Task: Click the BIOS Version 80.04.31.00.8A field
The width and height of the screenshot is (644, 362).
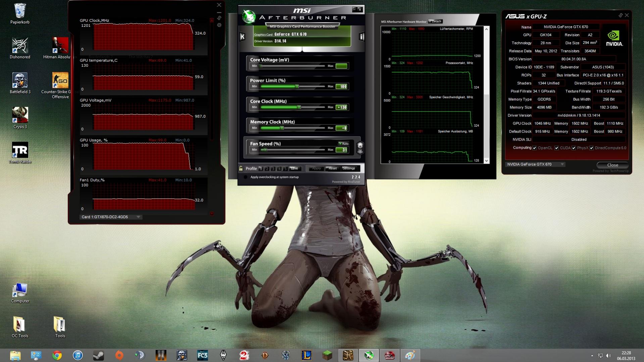Action: coord(574,59)
